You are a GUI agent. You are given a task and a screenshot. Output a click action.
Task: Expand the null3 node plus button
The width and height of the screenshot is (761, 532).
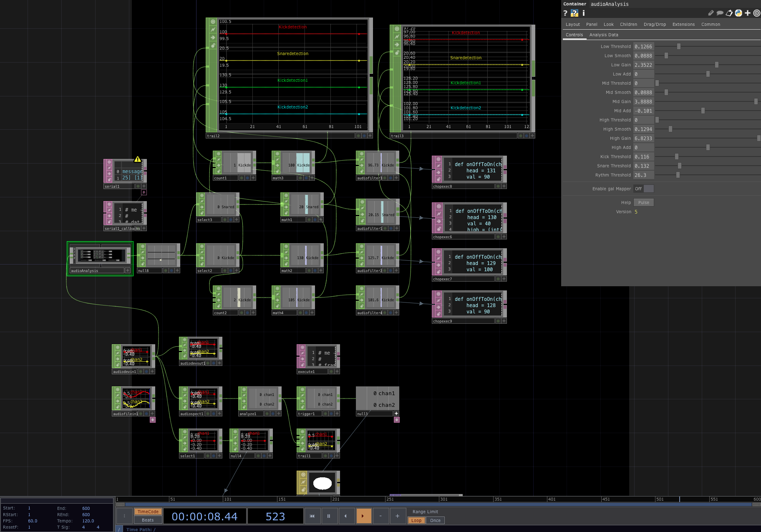click(396, 413)
